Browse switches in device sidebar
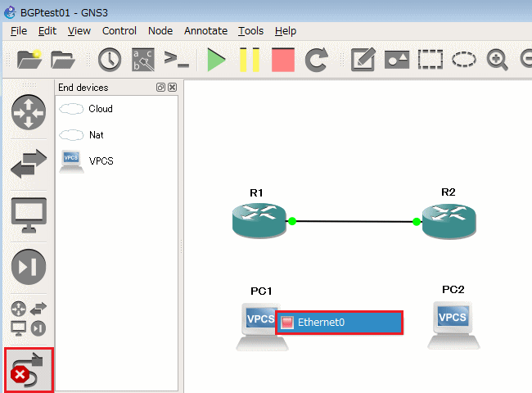This screenshot has height=393, width=532. point(29,164)
